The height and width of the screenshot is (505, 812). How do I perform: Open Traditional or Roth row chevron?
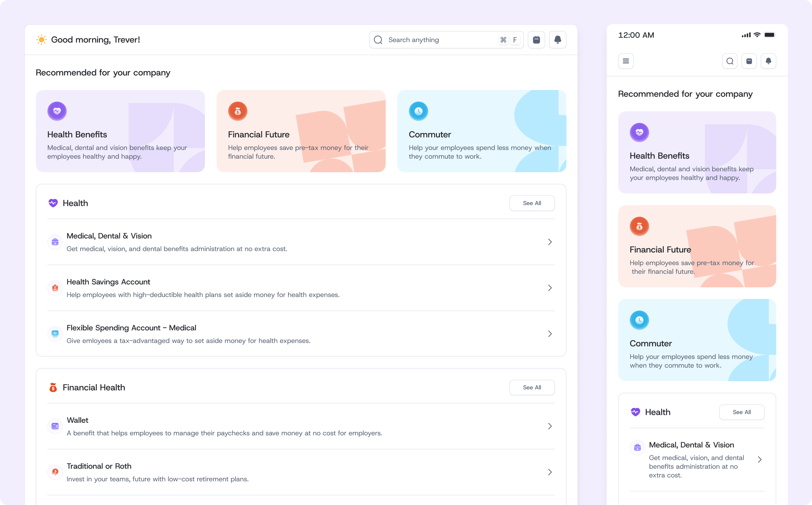[x=549, y=472]
